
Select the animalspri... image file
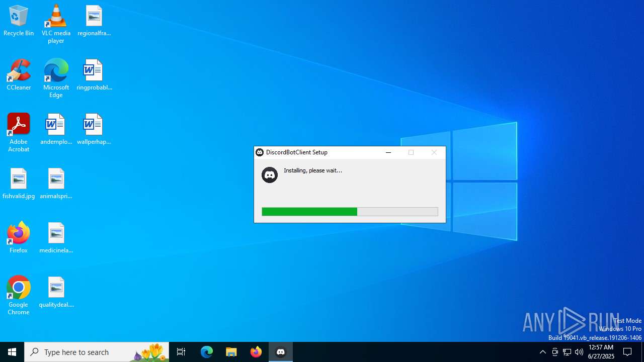(x=56, y=184)
